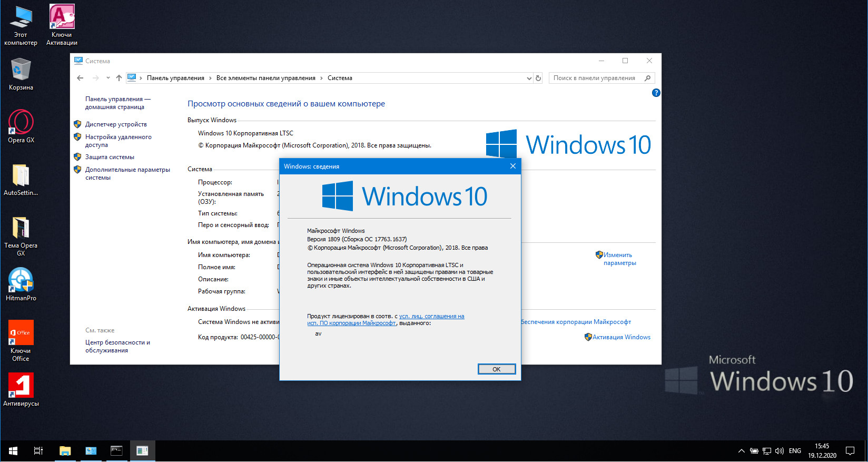
Task: Open Настройка удаленного доступа link
Action: (119, 141)
